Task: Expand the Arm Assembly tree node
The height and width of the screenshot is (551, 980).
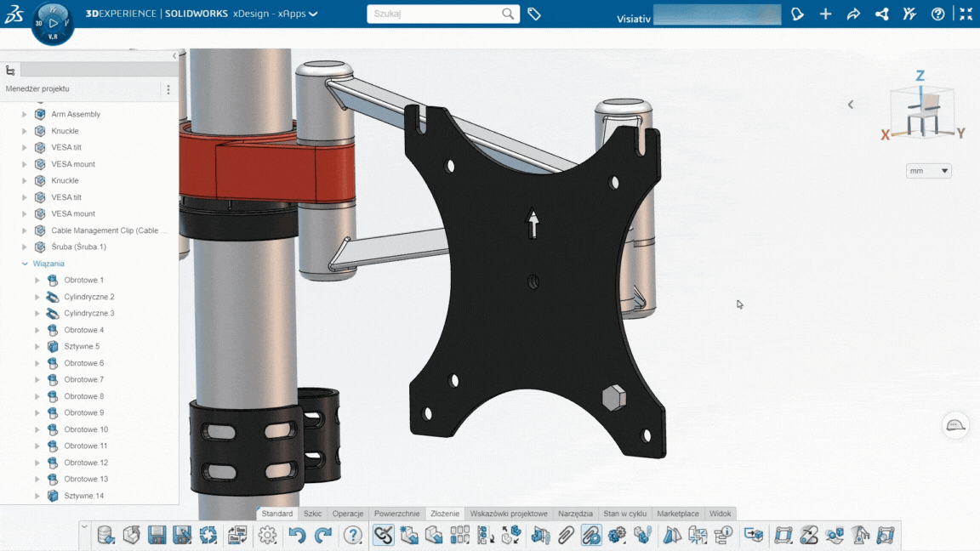Action: 25,114
